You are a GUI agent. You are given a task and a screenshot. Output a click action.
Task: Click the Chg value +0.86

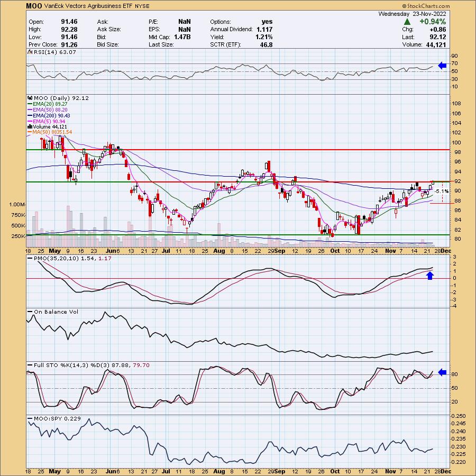click(x=438, y=29)
